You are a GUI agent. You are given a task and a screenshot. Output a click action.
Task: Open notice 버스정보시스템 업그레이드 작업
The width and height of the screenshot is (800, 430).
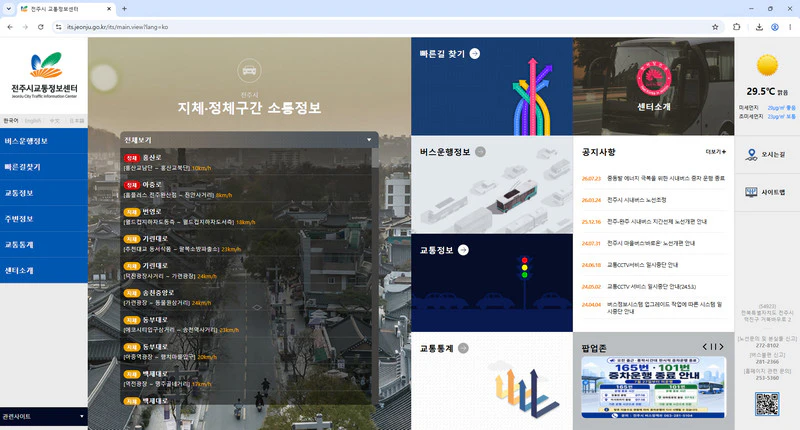coord(664,308)
